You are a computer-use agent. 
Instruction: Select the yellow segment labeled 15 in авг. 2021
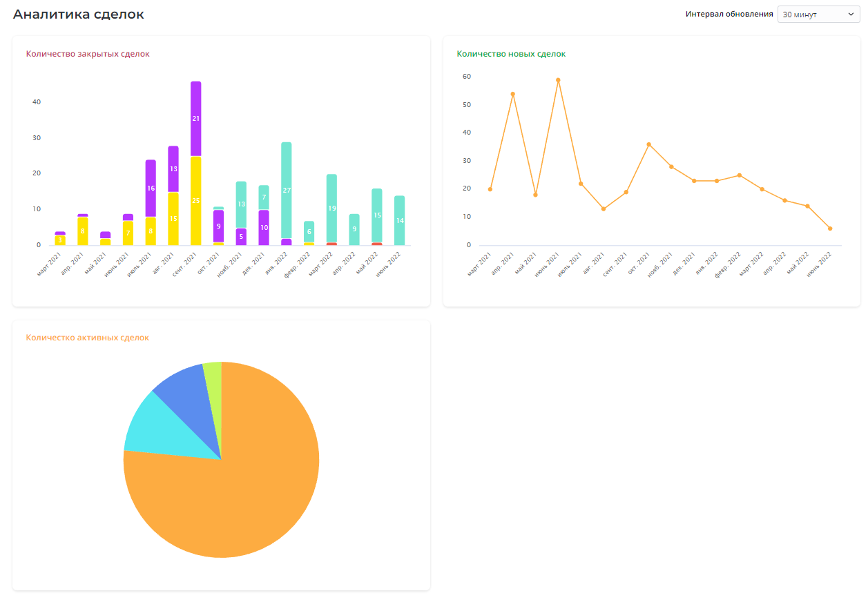click(173, 218)
